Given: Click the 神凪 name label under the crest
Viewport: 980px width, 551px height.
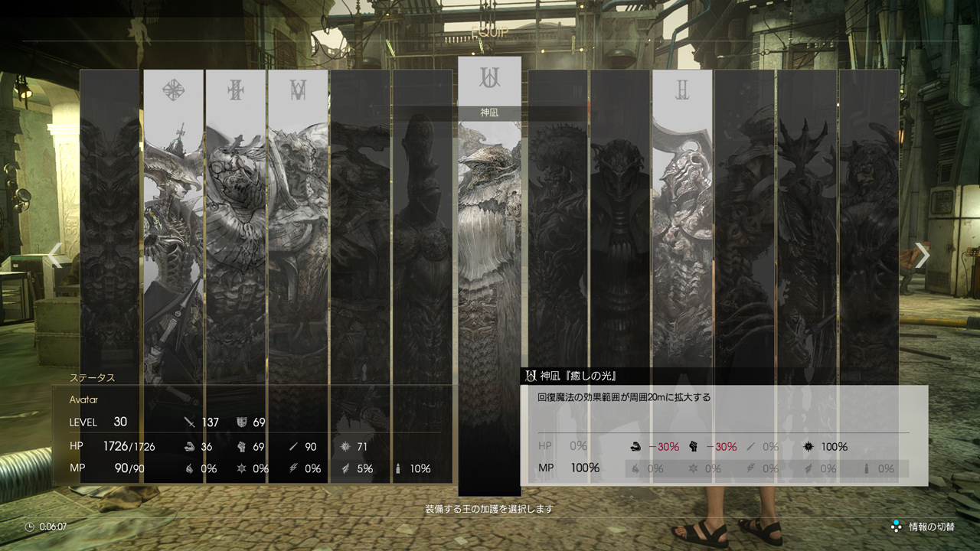Looking at the screenshot, I should (489, 113).
